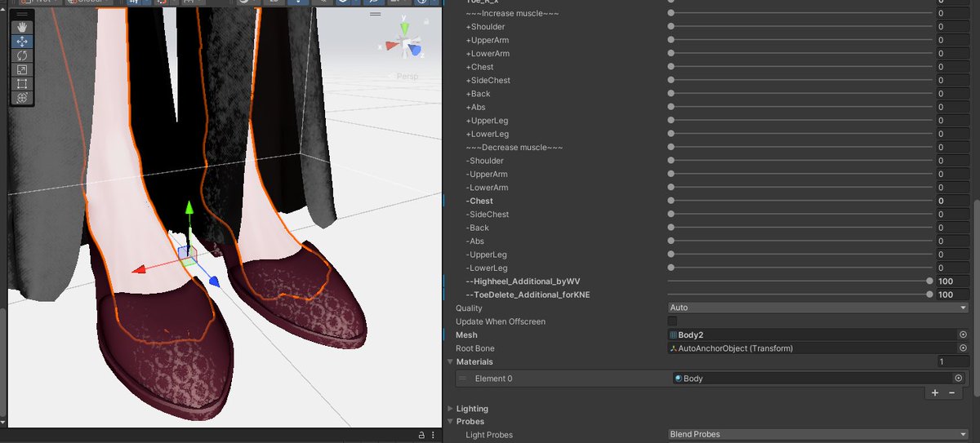
Task: Collapse the Probes section
Action: click(449, 422)
